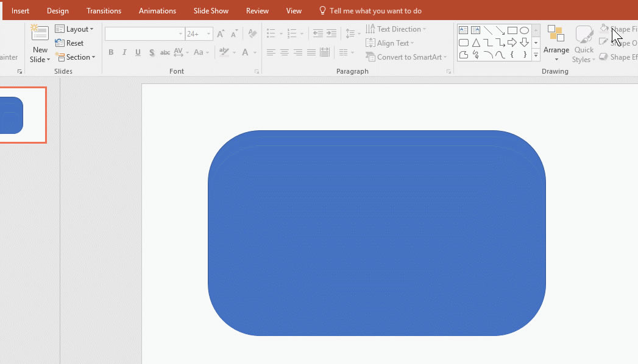The height and width of the screenshot is (364, 638).
Task: Open the Transitions tab
Action: [104, 11]
